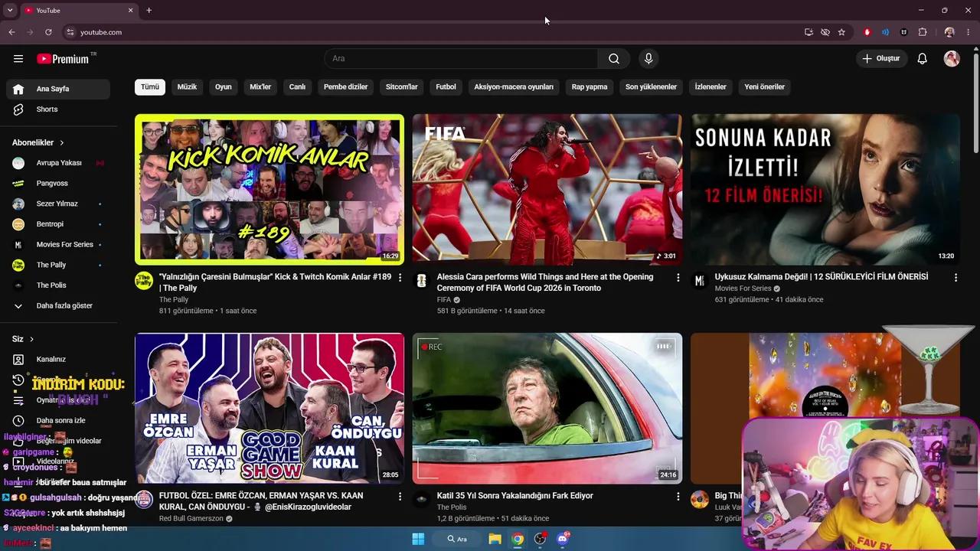
Task: Open The Polis subscription channel
Action: pos(58,285)
